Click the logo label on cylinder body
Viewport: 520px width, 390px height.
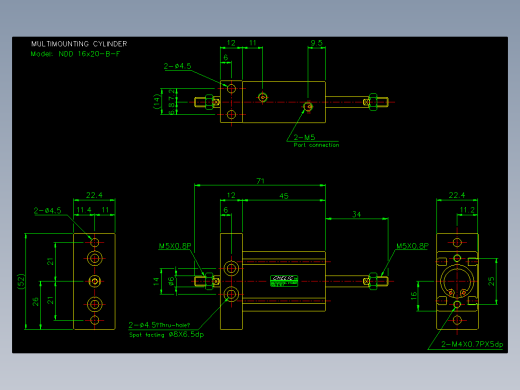tap(284, 281)
